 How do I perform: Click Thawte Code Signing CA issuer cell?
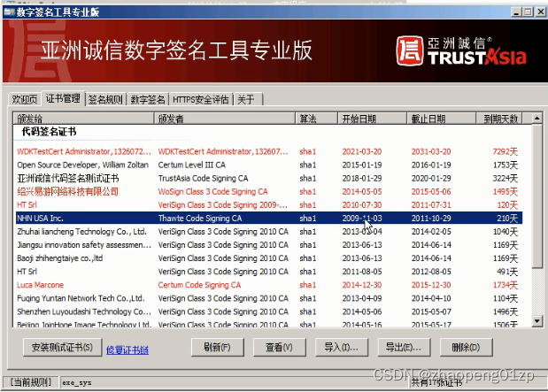[200, 218]
